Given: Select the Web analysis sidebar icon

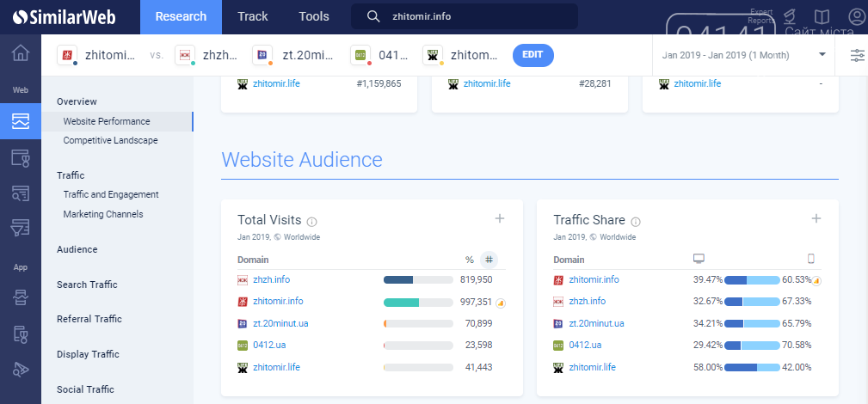Looking at the screenshot, I should click(x=21, y=120).
